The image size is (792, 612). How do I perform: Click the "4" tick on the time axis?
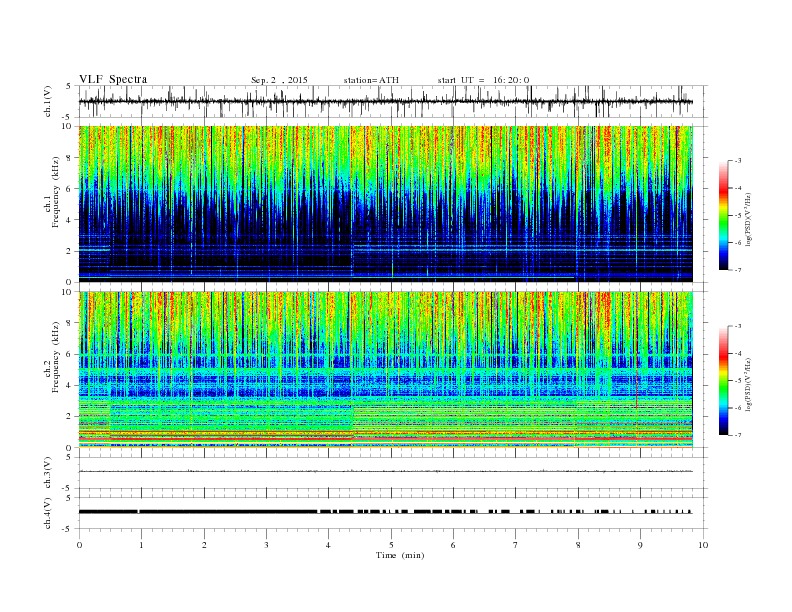(328, 545)
